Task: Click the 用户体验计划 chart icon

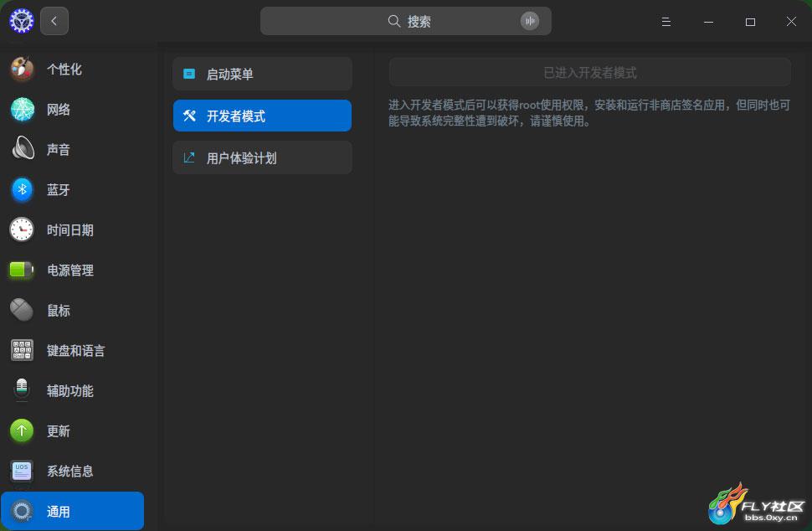Action: click(x=189, y=157)
